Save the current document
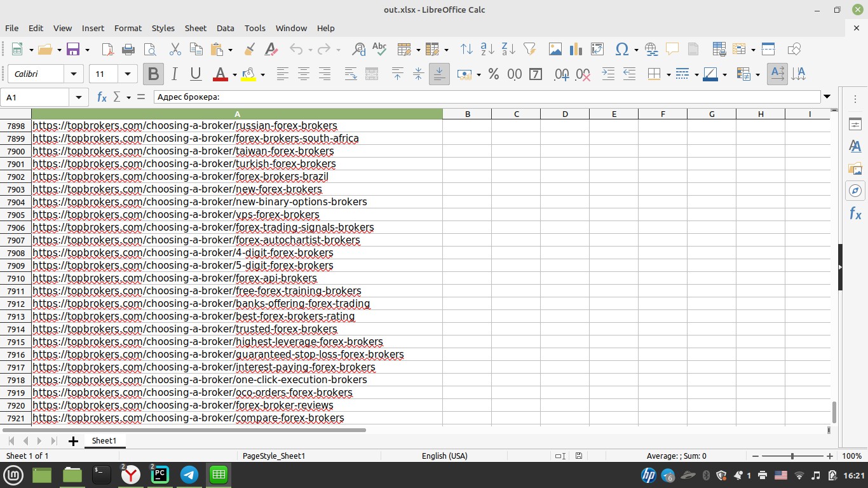 [73, 50]
